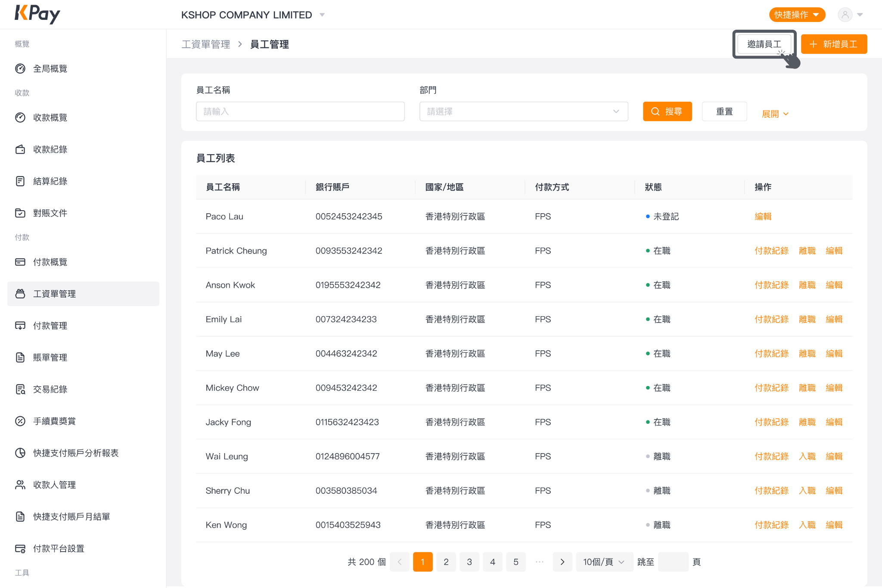The image size is (882, 588).
Task: Click 入職 for Wai Leung
Action: 807,457
